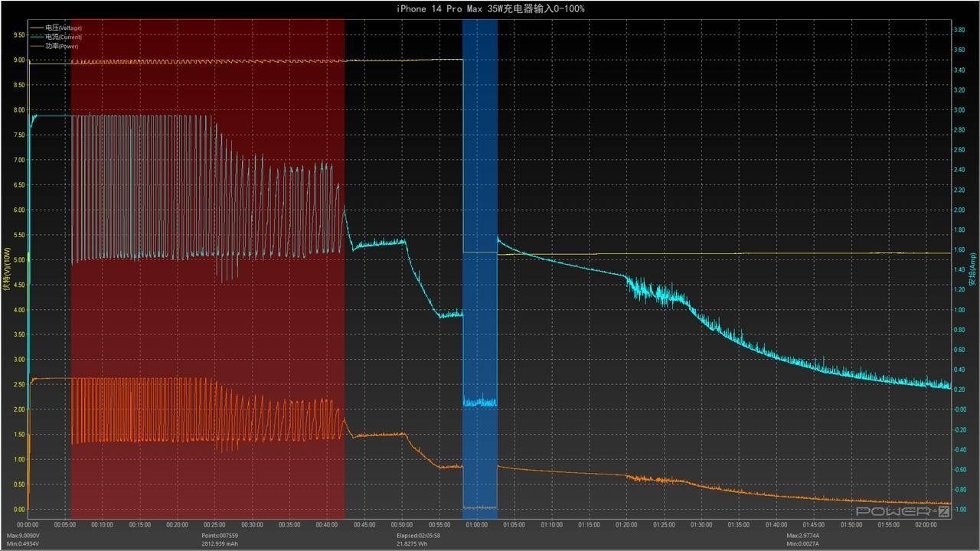Screen dimensions: 980x551
Task: Click the 01:00:00 time axis label
Action: pos(476,525)
